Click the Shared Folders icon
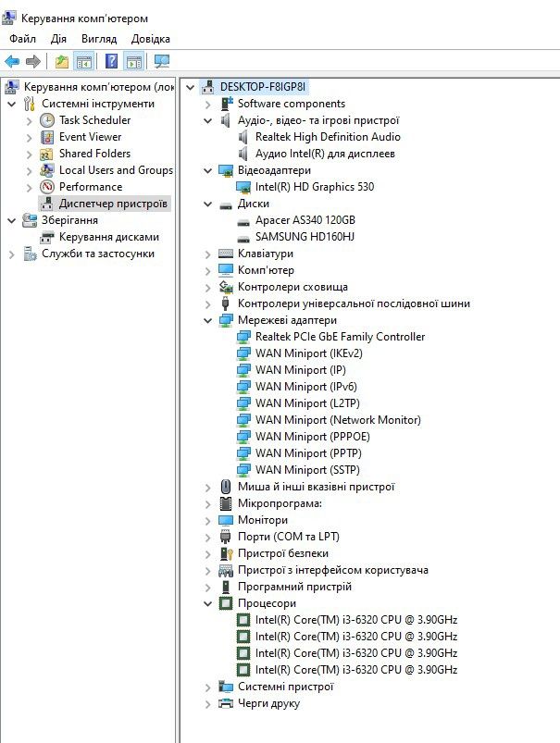This screenshot has height=743, width=560. point(46,154)
